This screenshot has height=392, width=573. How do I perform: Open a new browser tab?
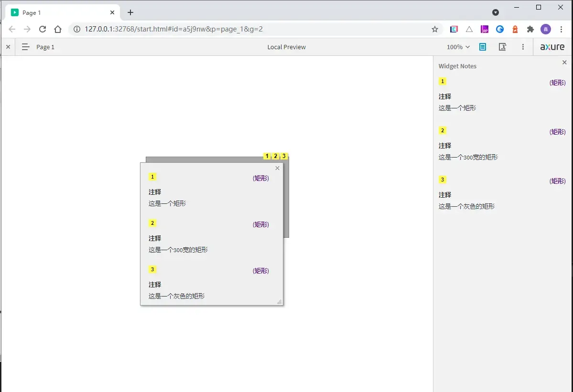(x=130, y=12)
